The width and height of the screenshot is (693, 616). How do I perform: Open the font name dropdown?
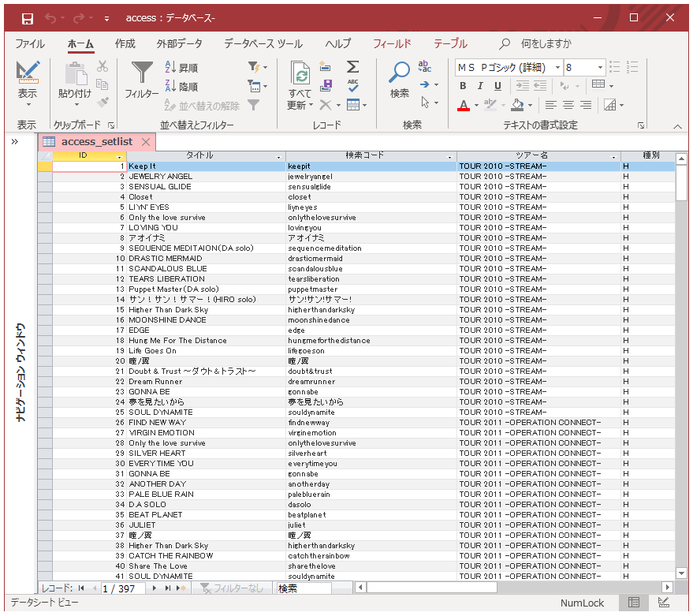click(557, 68)
